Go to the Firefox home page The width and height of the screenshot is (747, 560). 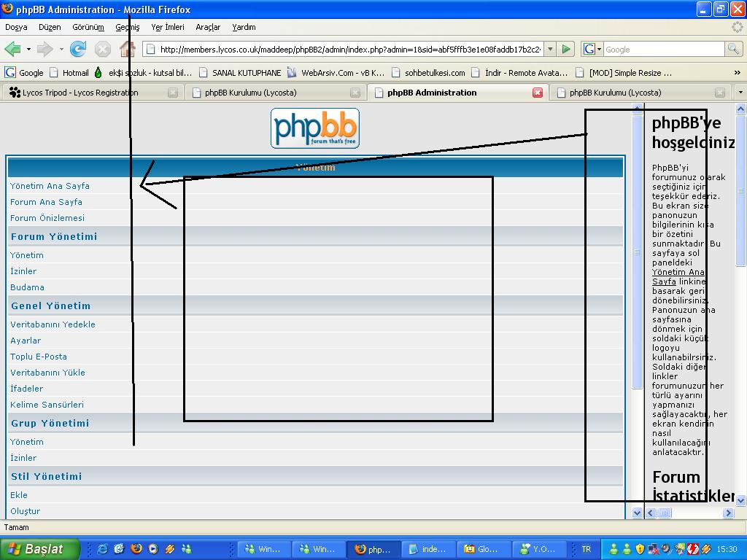pos(127,49)
